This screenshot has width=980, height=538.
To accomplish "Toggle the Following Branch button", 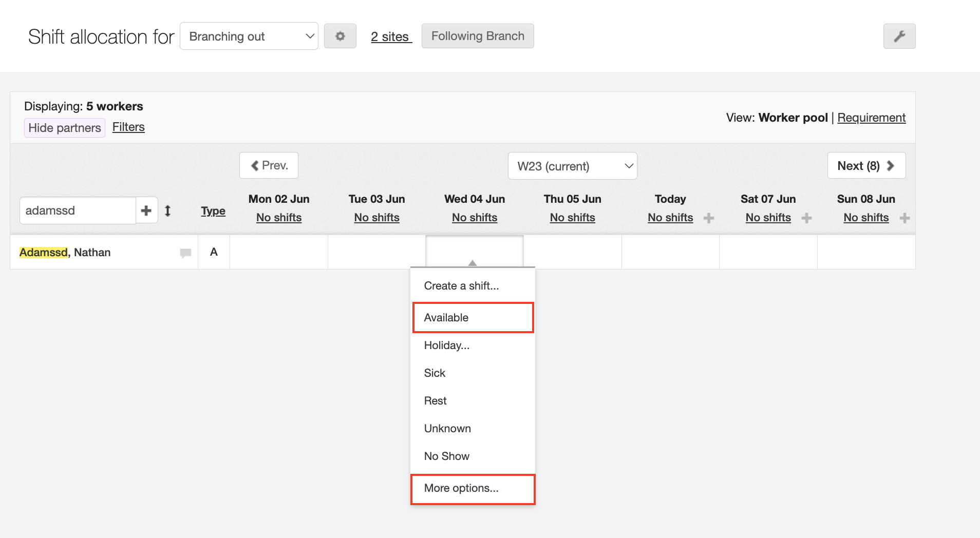I will tap(477, 36).
